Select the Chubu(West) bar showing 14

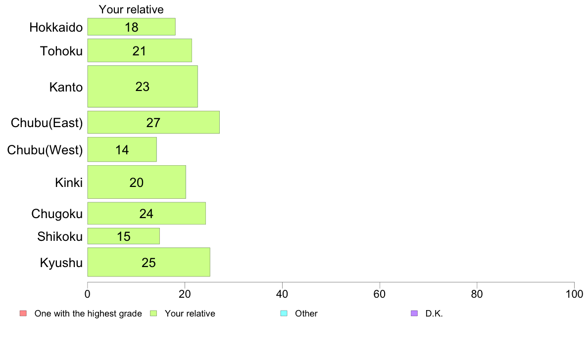click(122, 149)
